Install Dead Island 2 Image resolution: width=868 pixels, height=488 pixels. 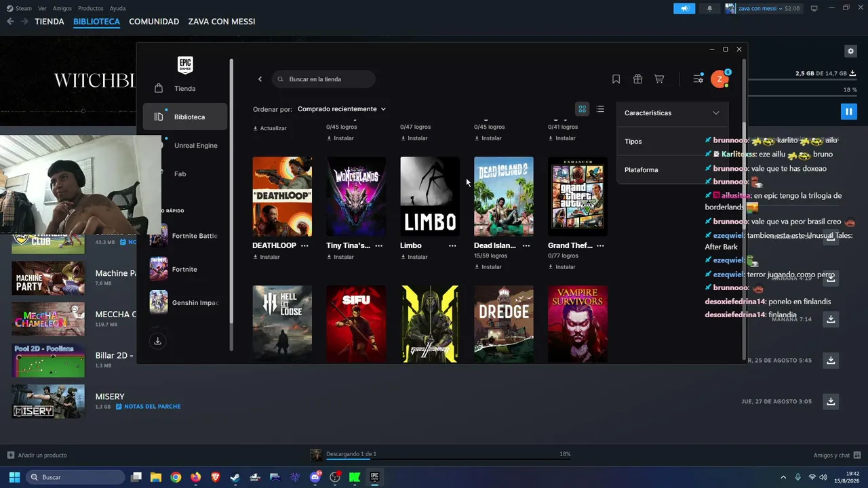(488, 267)
